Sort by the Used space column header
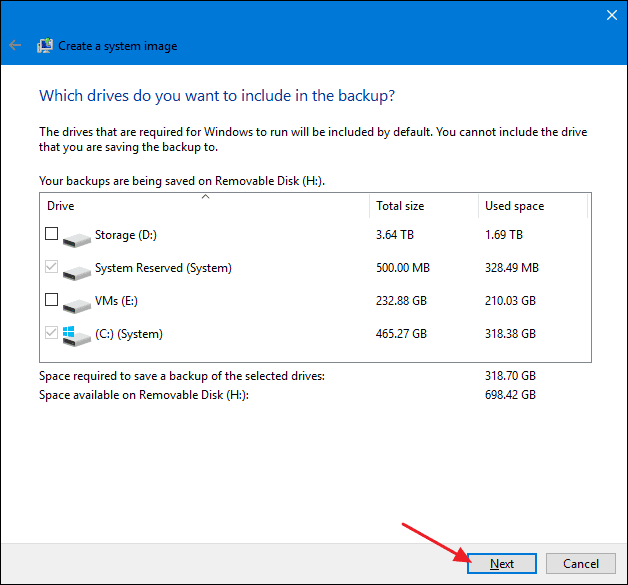 pyautogui.click(x=533, y=206)
